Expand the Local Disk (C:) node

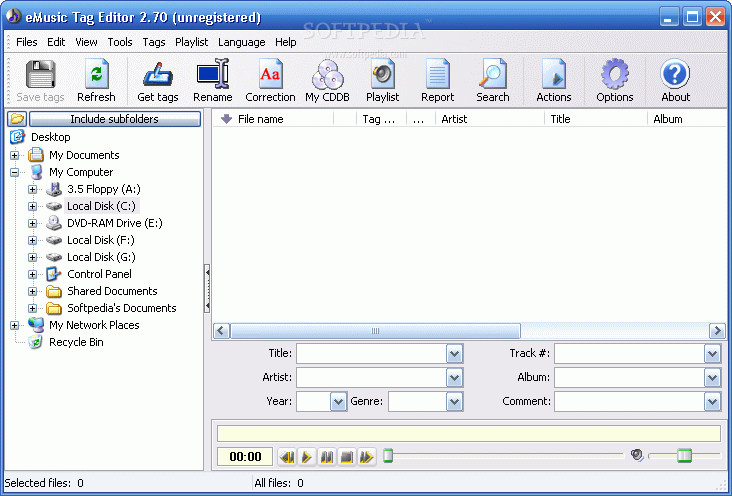click(32, 206)
